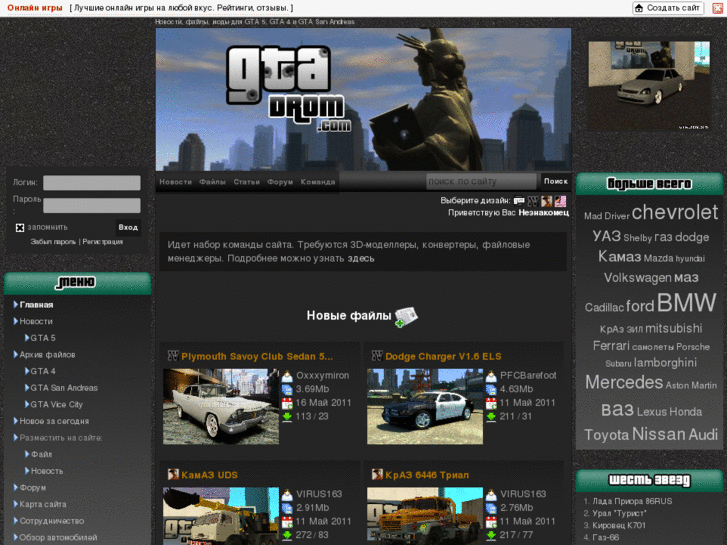Open the Файлы navigation tab

(212, 182)
